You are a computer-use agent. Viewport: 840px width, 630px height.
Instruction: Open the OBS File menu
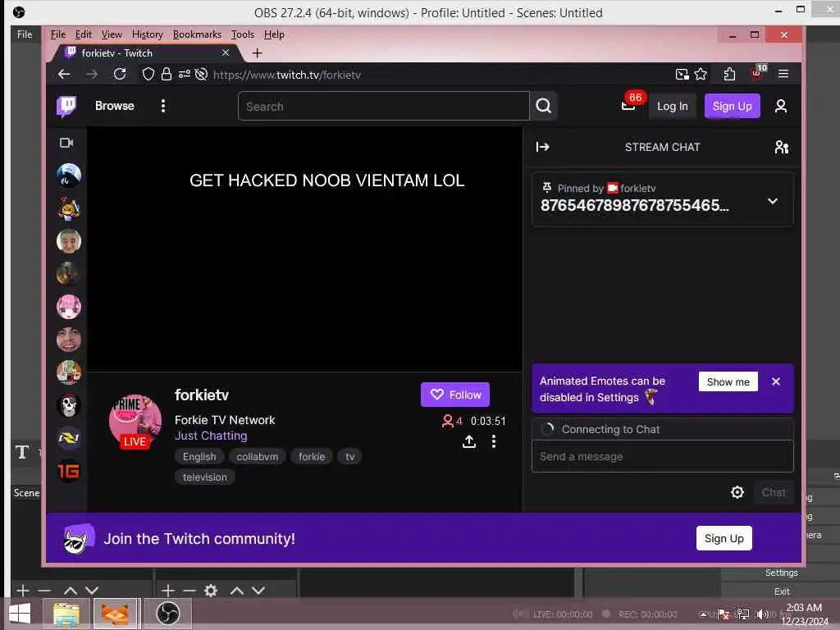pyautogui.click(x=25, y=34)
